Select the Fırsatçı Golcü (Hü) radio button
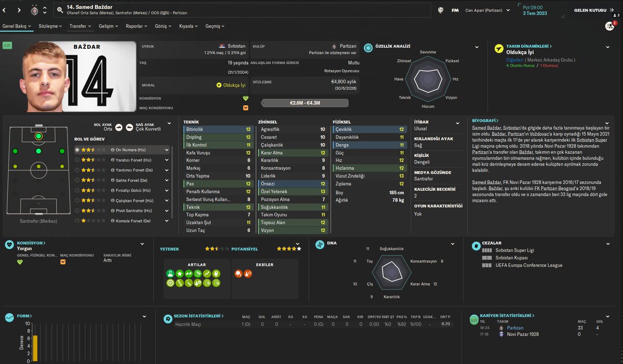 77,191
